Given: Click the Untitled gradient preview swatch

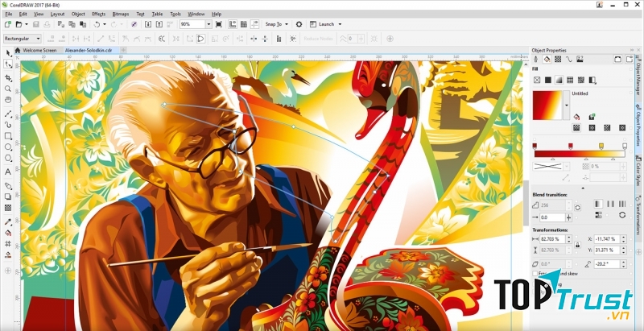Looking at the screenshot, I should tap(547, 106).
